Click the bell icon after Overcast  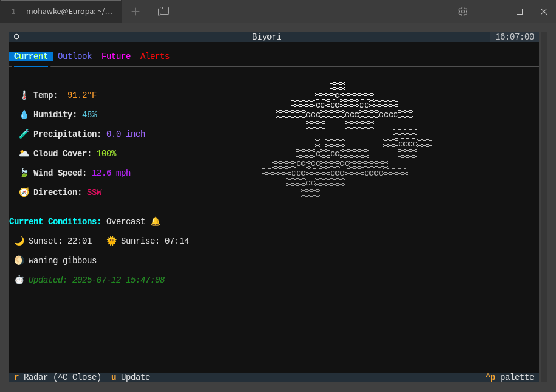coord(155,222)
